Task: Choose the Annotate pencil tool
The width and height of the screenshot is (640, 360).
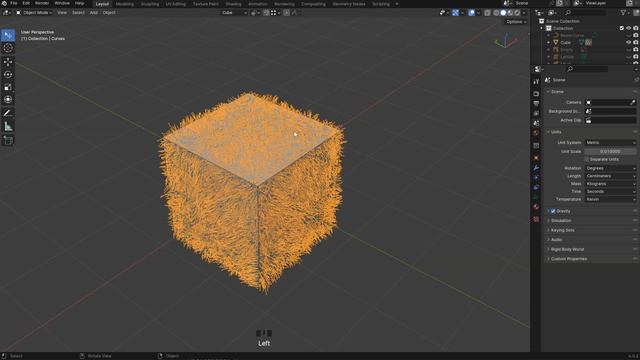Action: [8, 113]
